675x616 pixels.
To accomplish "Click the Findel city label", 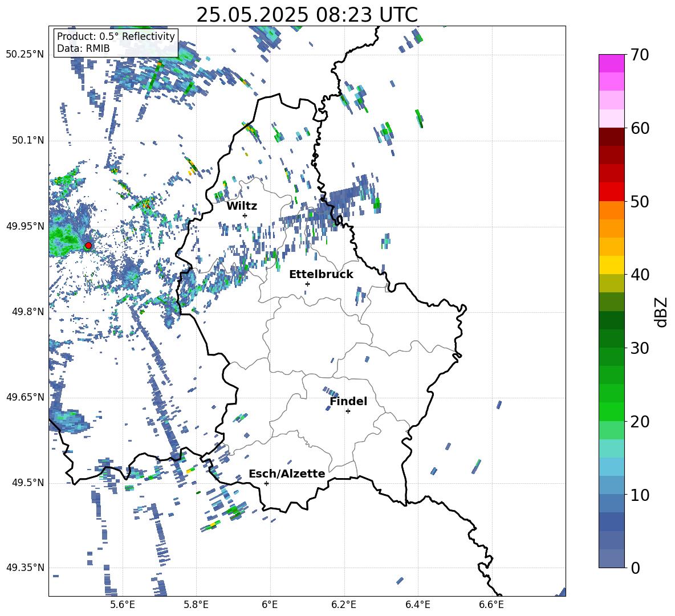I will pyautogui.click(x=348, y=401).
